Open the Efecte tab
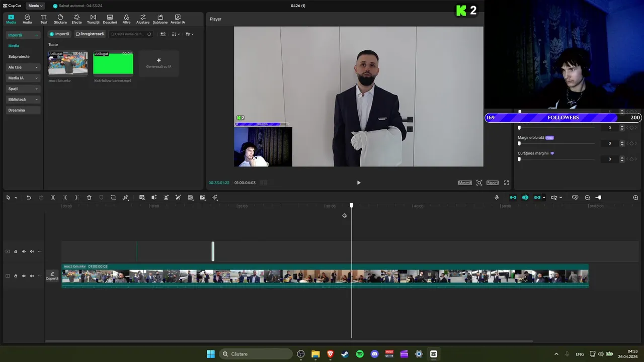The width and height of the screenshot is (644, 362). point(76,19)
